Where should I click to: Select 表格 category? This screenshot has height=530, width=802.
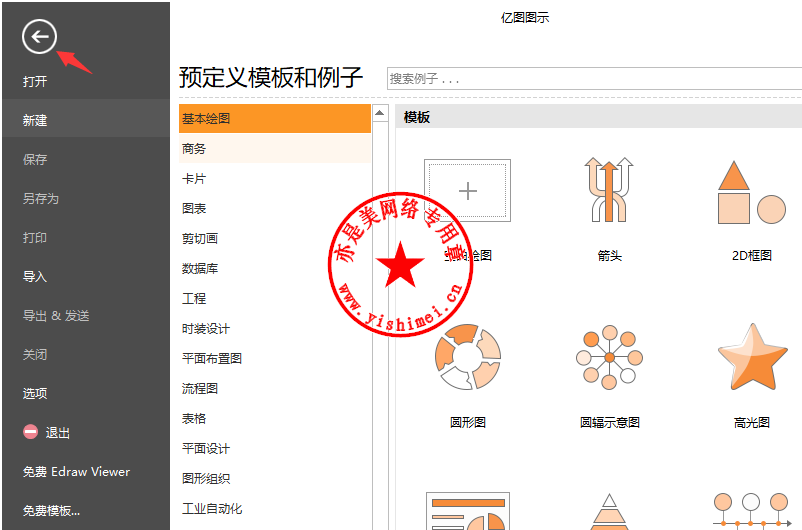coord(194,418)
